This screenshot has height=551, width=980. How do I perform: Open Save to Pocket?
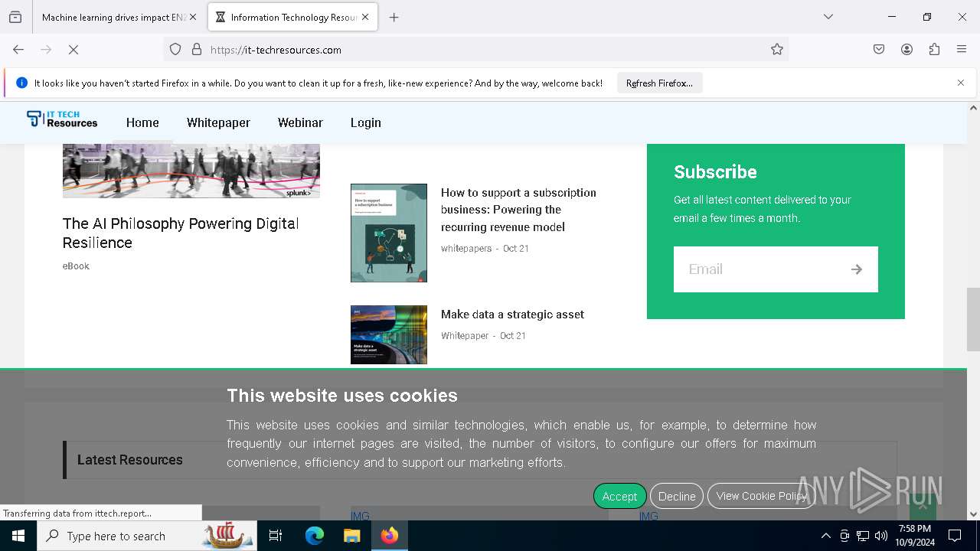[x=879, y=50]
